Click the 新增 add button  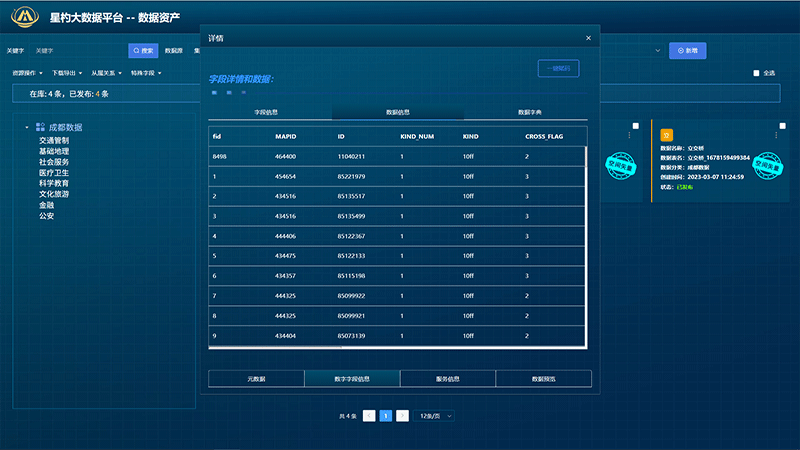(688, 50)
